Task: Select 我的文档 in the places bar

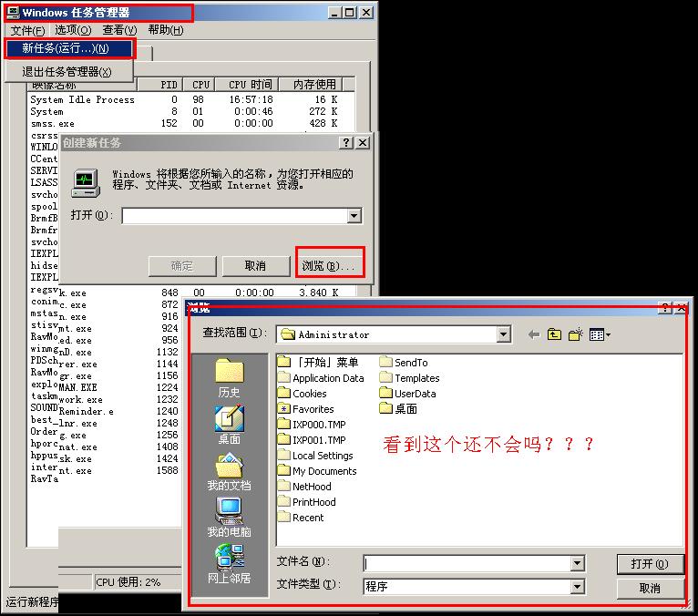Action: click(230, 472)
